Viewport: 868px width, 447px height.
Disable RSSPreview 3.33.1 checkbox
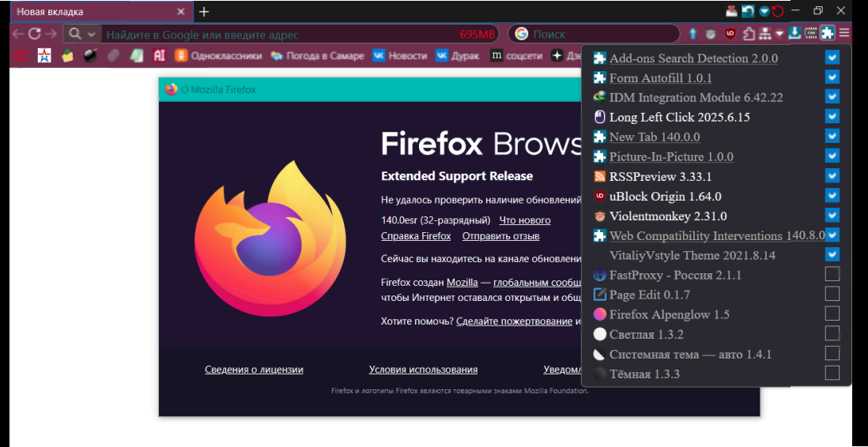832,175
